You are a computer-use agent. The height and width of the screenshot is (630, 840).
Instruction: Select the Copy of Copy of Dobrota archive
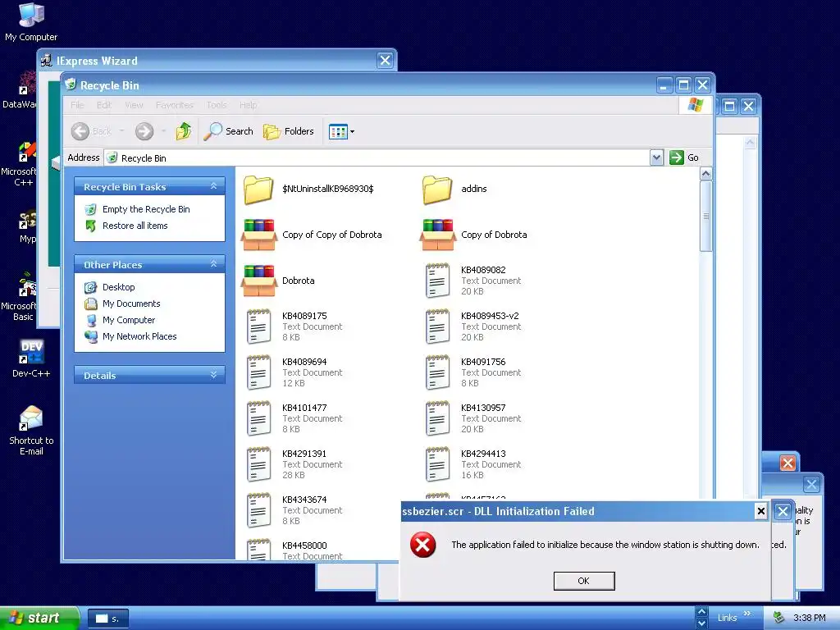tap(258, 235)
